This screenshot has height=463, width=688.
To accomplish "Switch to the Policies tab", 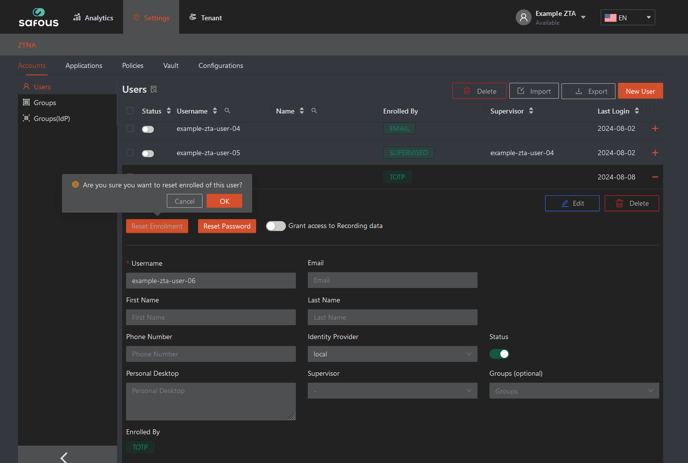I will pyautogui.click(x=132, y=66).
